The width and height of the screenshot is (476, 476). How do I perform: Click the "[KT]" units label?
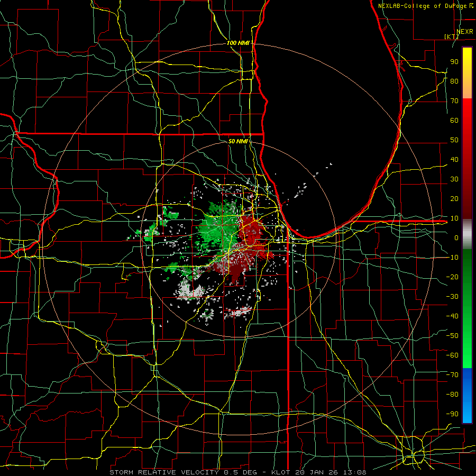[452, 36]
